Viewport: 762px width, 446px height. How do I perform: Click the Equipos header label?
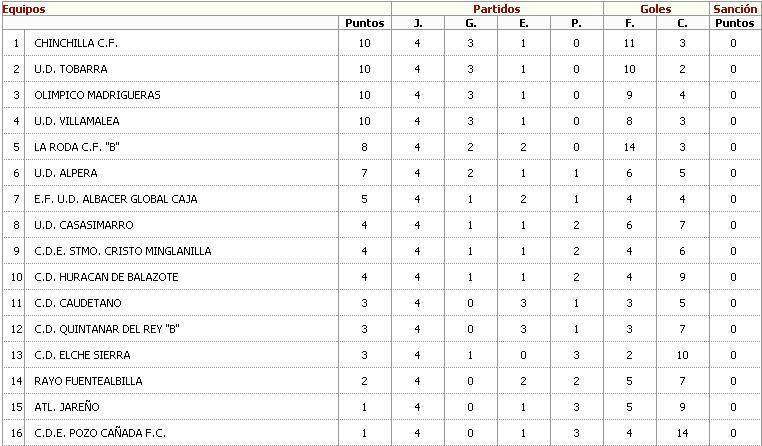[x=23, y=9]
